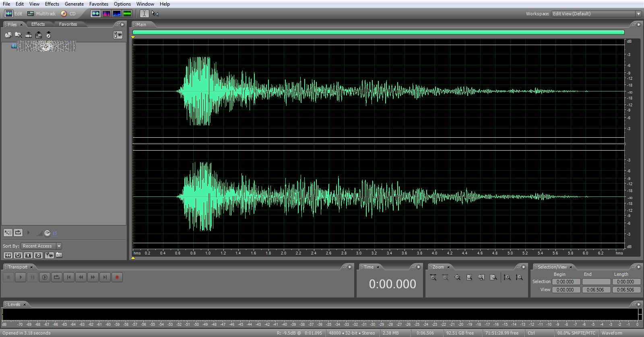Click the Import File folder icon
The width and height of the screenshot is (644, 337).
[8, 35]
